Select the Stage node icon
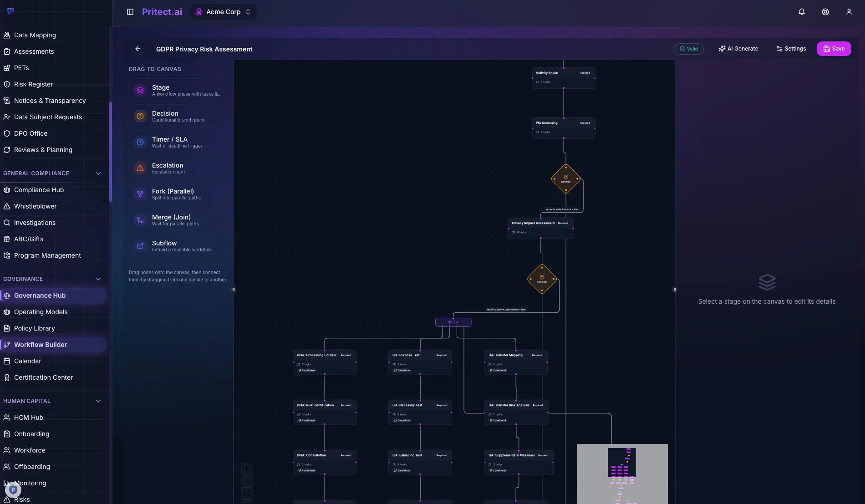Image resolution: width=865 pixels, height=504 pixels. click(x=140, y=90)
